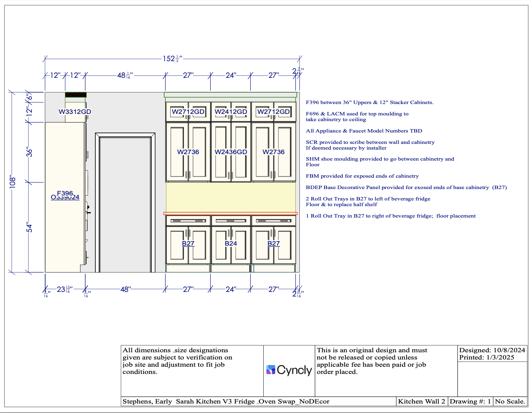
Task: Click the 108" overall height dimension
Action: pyautogui.click(x=13, y=182)
